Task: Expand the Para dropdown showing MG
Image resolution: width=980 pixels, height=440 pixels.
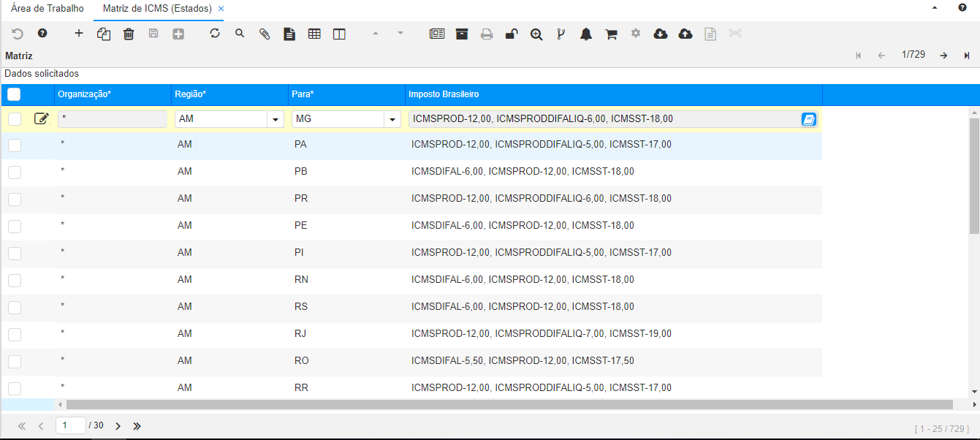Action: tap(392, 120)
